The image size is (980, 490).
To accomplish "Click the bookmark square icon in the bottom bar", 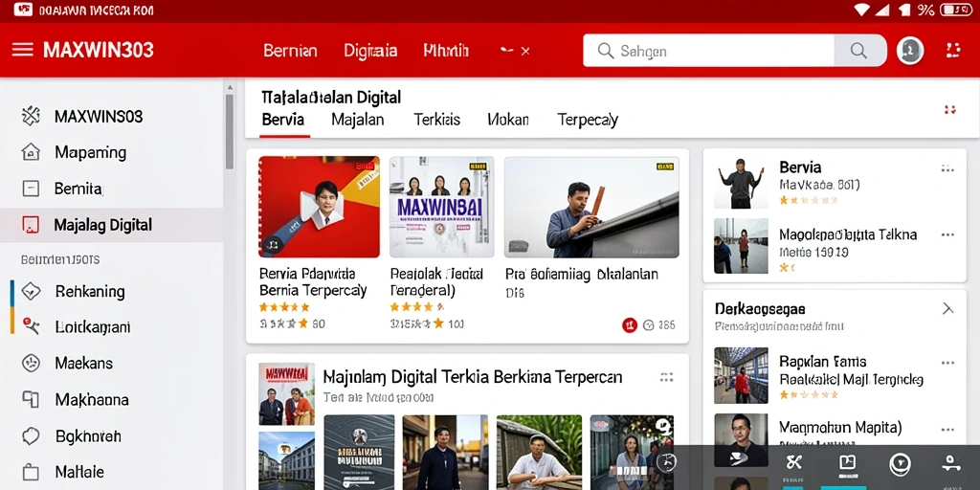I will [848, 462].
